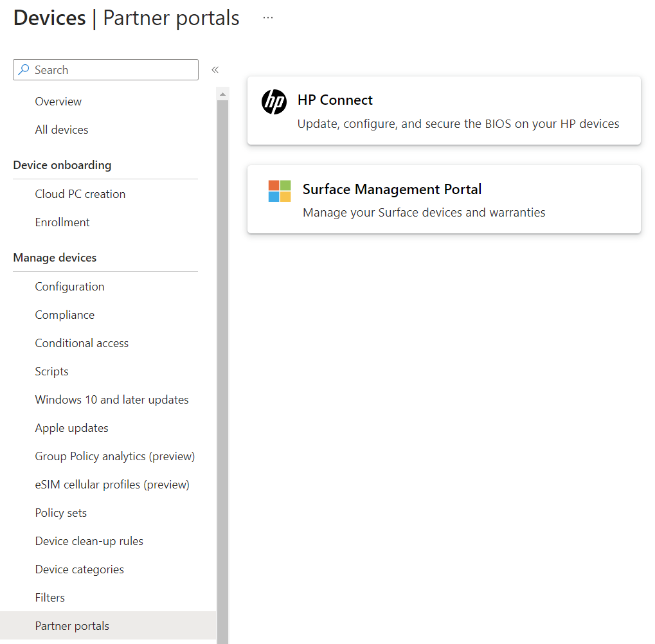Viewport: 655px width, 644px height.
Task: Go to Scripts
Action: [52, 371]
